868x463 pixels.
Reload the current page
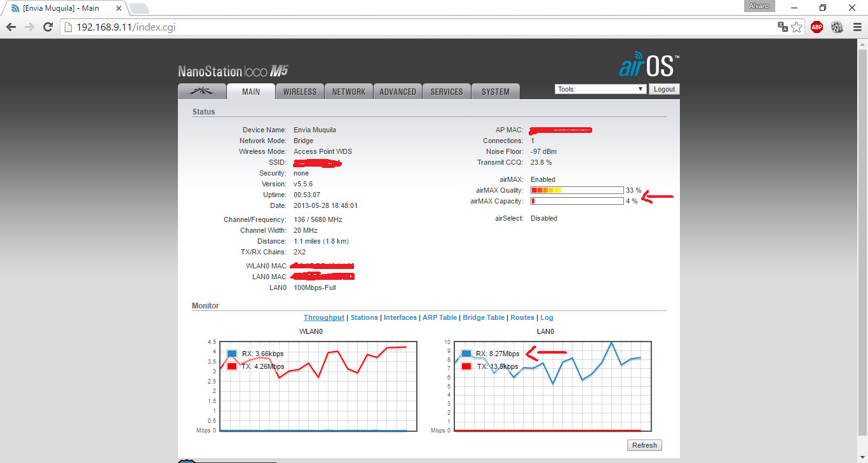point(47,27)
